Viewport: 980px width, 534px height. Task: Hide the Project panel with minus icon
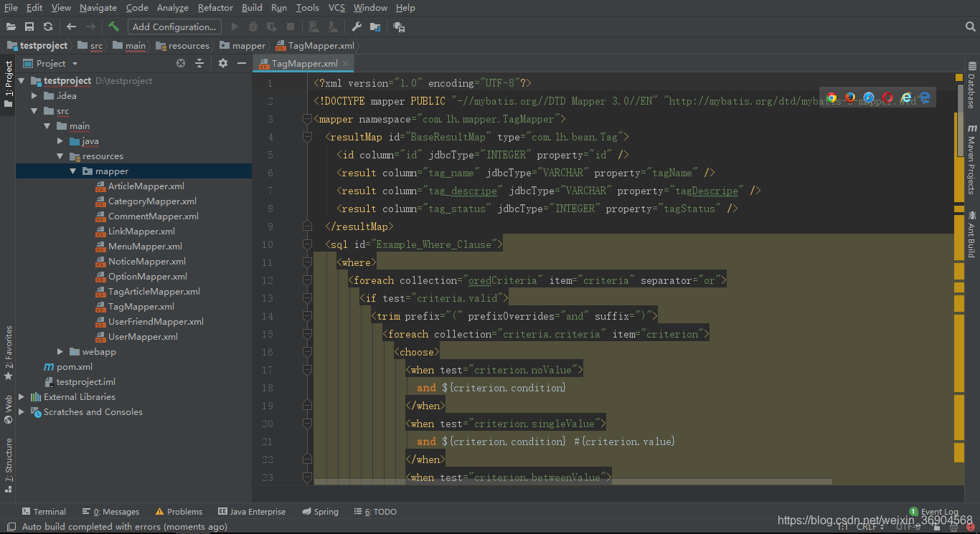pyautogui.click(x=242, y=63)
